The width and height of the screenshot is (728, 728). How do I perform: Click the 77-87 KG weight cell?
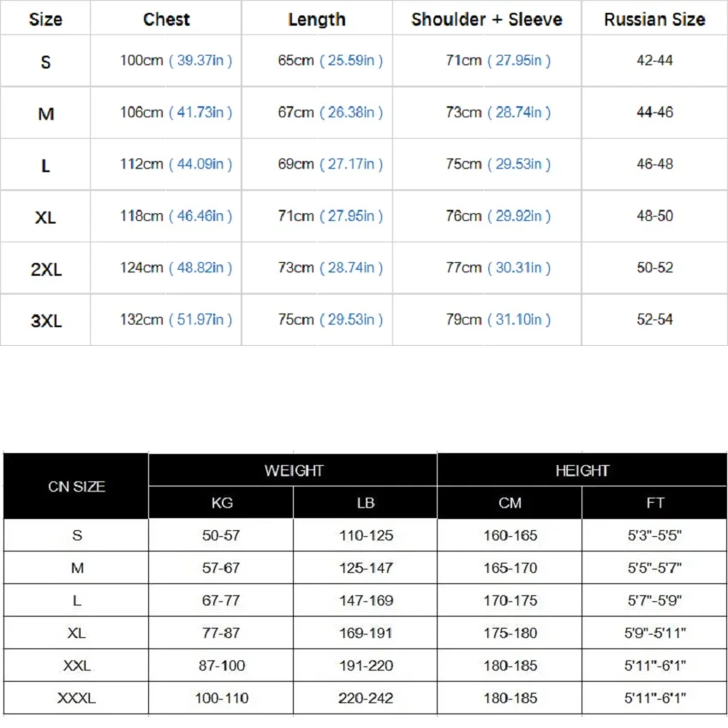click(222, 633)
